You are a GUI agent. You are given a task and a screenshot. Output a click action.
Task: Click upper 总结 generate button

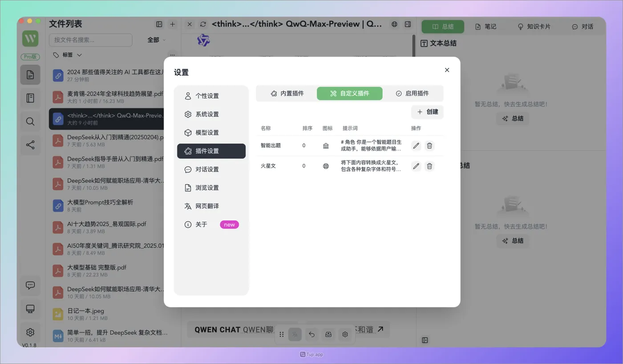[512, 119]
